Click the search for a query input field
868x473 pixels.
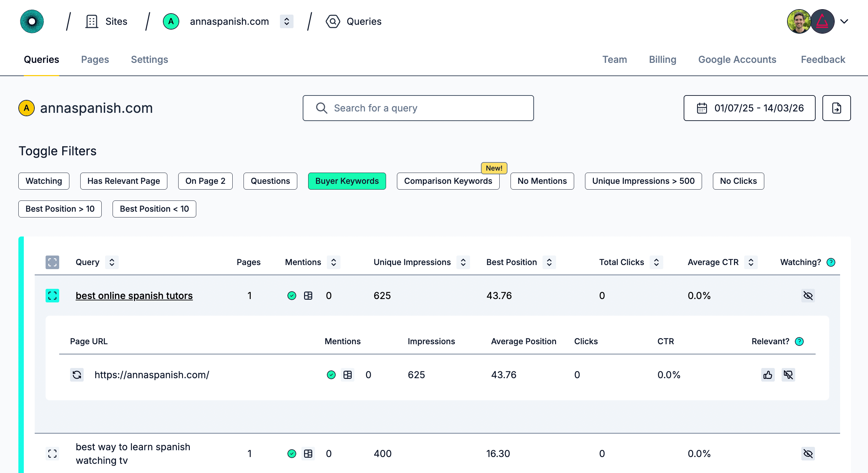tap(418, 108)
